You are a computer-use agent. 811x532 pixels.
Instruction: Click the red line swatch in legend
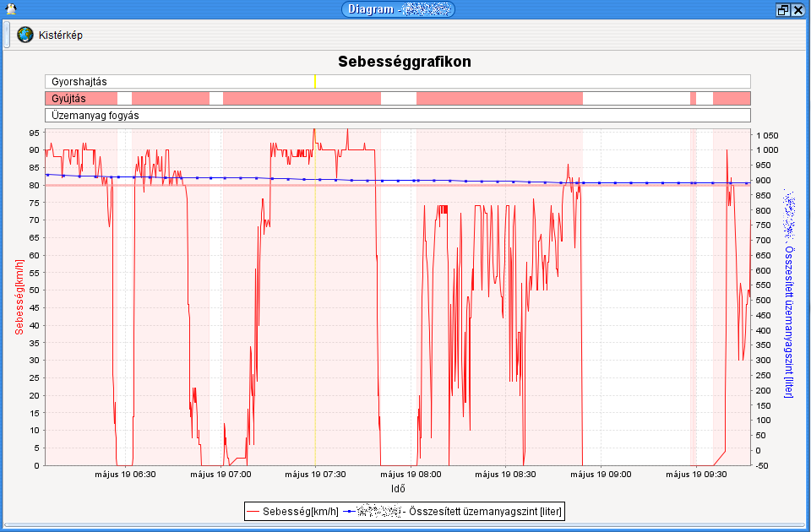[x=253, y=511]
